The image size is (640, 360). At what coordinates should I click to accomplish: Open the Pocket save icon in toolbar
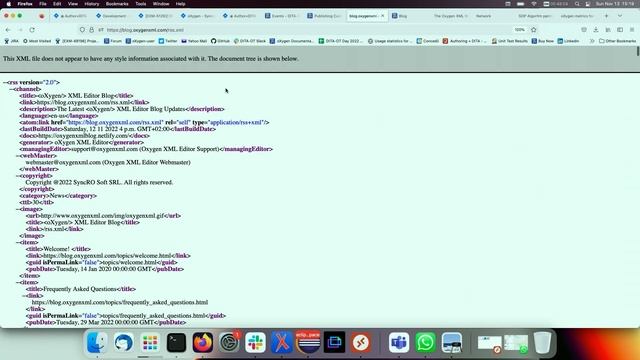[x=584, y=30]
